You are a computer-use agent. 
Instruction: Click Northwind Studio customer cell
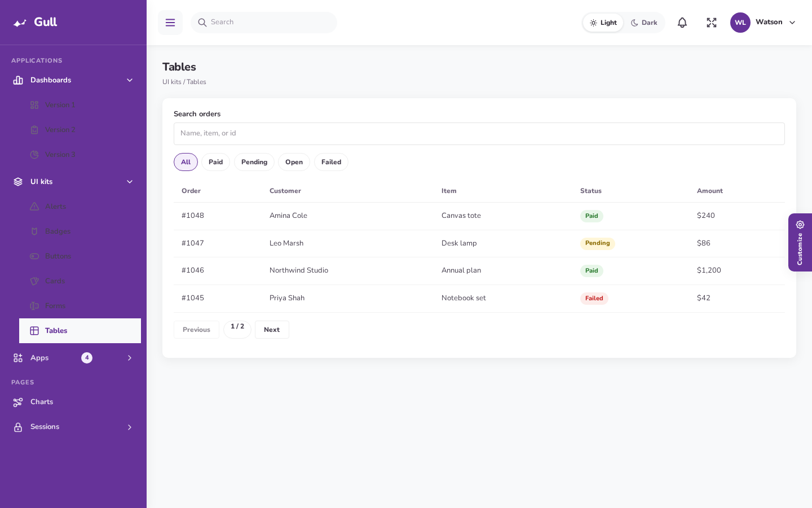click(299, 270)
